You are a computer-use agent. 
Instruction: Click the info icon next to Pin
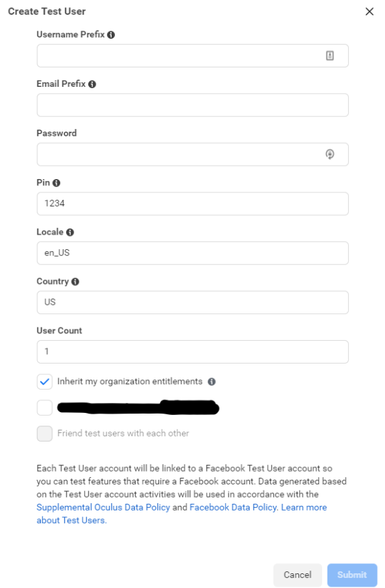point(56,183)
